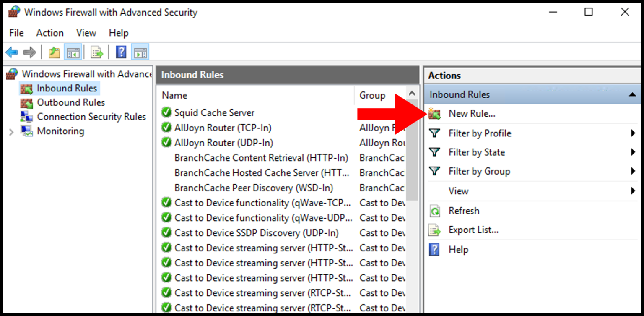Image resolution: width=644 pixels, height=316 pixels.
Task: Open the View menu
Action: pos(86,33)
